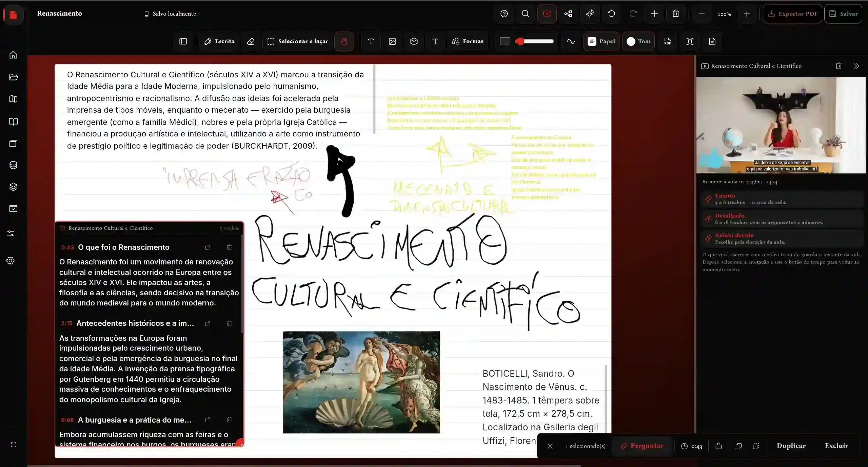Open the sliders adjustments icon in sidebar
868x467 pixels.
[x=11, y=233]
